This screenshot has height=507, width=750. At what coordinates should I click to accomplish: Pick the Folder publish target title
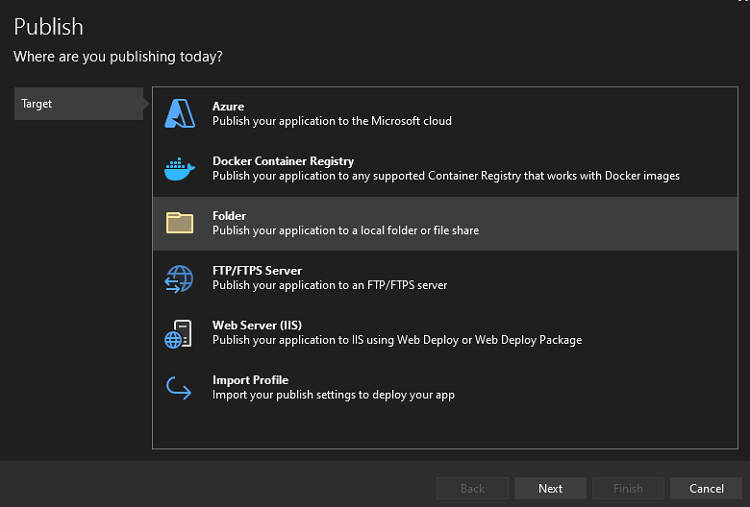(x=229, y=216)
